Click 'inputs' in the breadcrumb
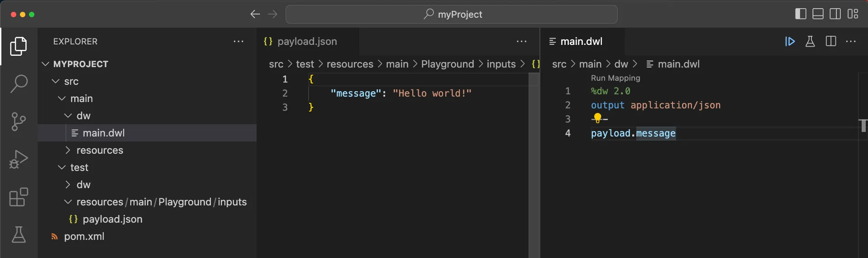868x258 pixels. pyautogui.click(x=501, y=64)
